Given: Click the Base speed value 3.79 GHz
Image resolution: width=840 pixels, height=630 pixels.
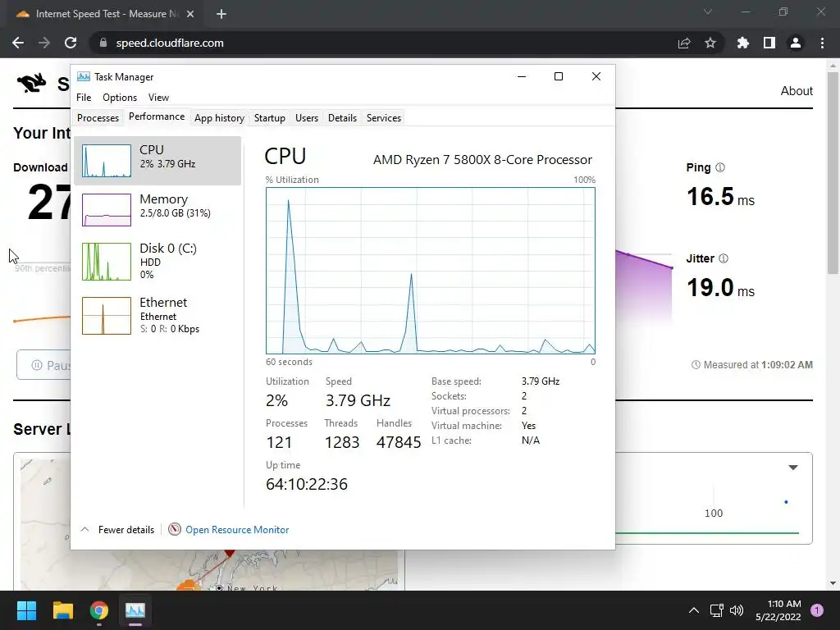Looking at the screenshot, I should point(541,381).
